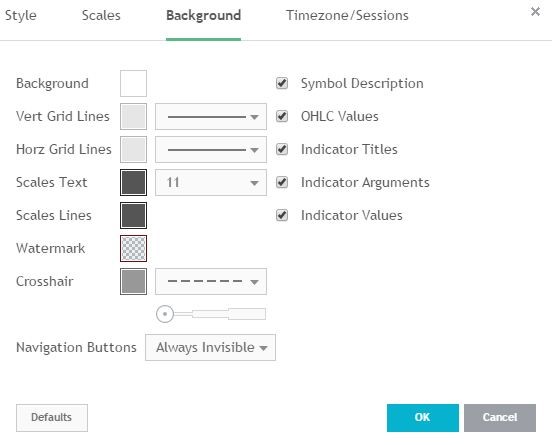Open the Timezone/Sessions tab
Viewport: 552px width, 445px height.
(347, 15)
